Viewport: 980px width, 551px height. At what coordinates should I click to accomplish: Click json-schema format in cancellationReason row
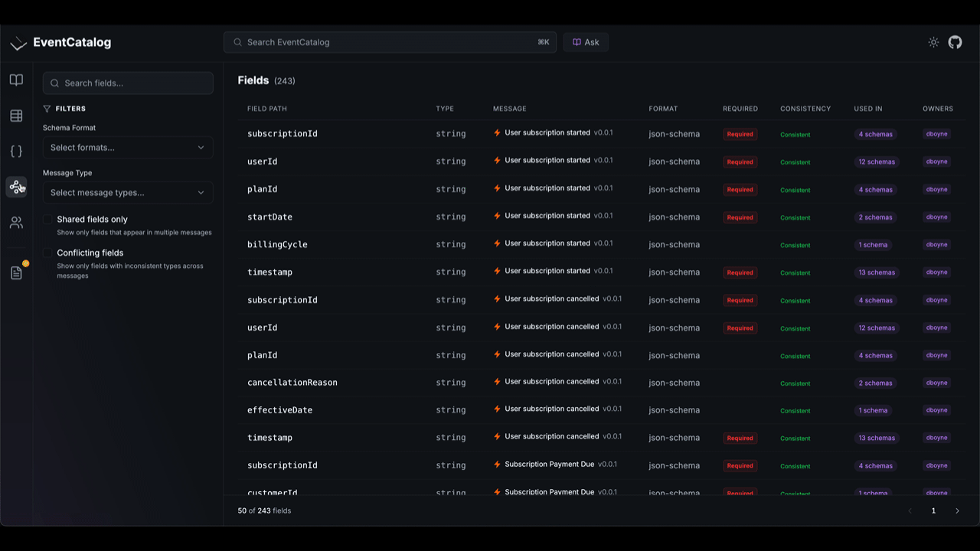point(675,383)
